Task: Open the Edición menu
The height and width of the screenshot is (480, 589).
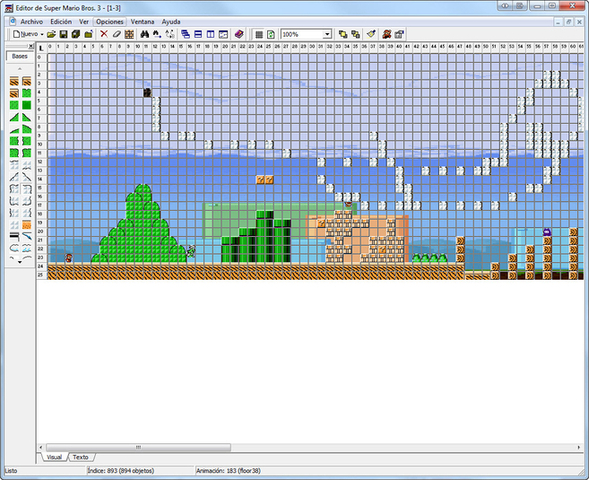Action: coord(61,22)
